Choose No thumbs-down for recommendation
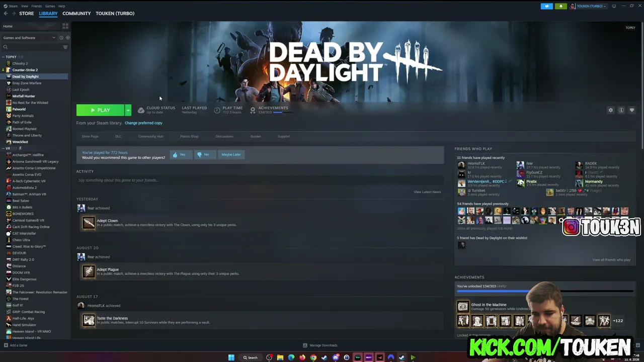The width and height of the screenshot is (644, 362). (204, 154)
